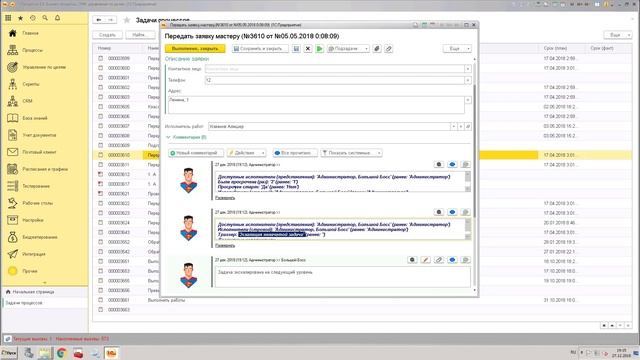Open Бюджетирование sidebar section
The width and height of the screenshot is (640, 360).
tap(40, 237)
